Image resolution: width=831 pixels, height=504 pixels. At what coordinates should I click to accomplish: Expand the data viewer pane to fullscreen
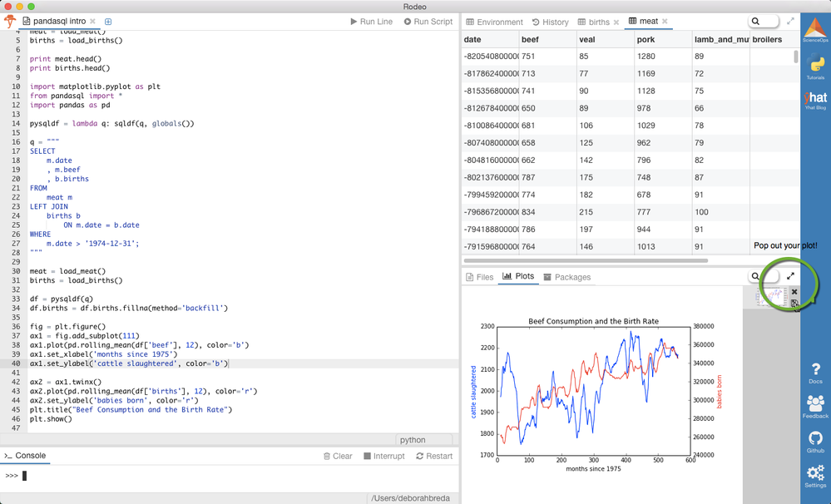[790, 22]
